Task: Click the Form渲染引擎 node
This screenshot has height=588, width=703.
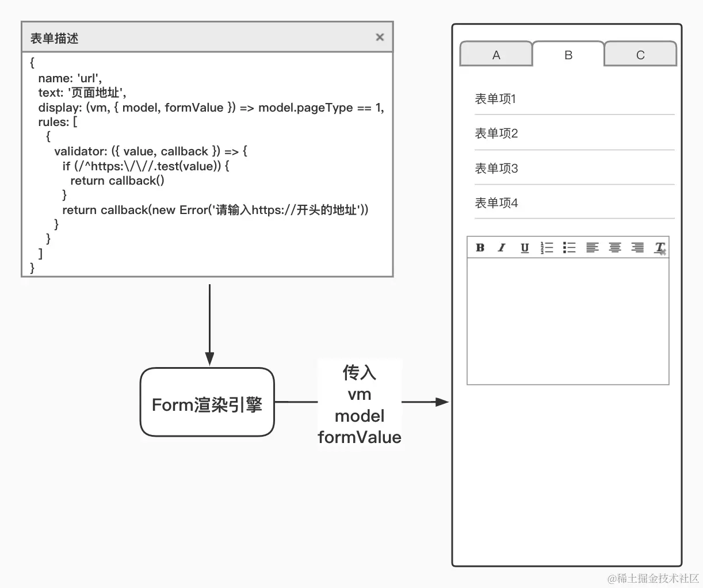Action: [x=207, y=404]
